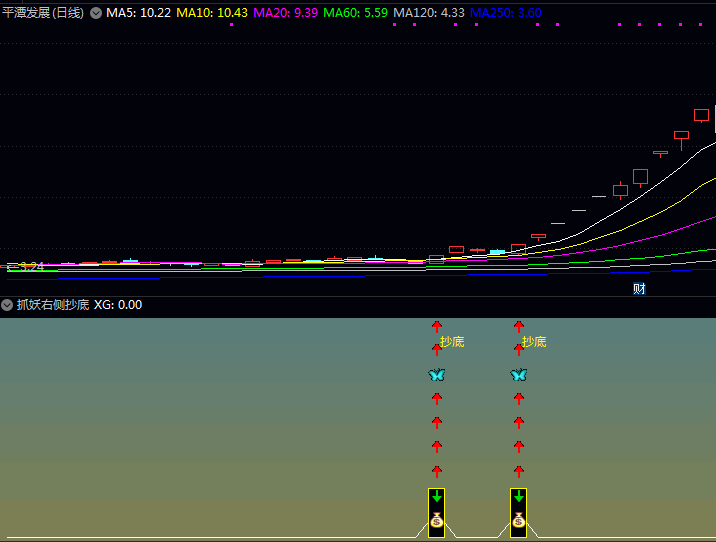Click the first green down arrow
Image resolution: width=716 pixels, height=542 pixels.
(436, 497)
